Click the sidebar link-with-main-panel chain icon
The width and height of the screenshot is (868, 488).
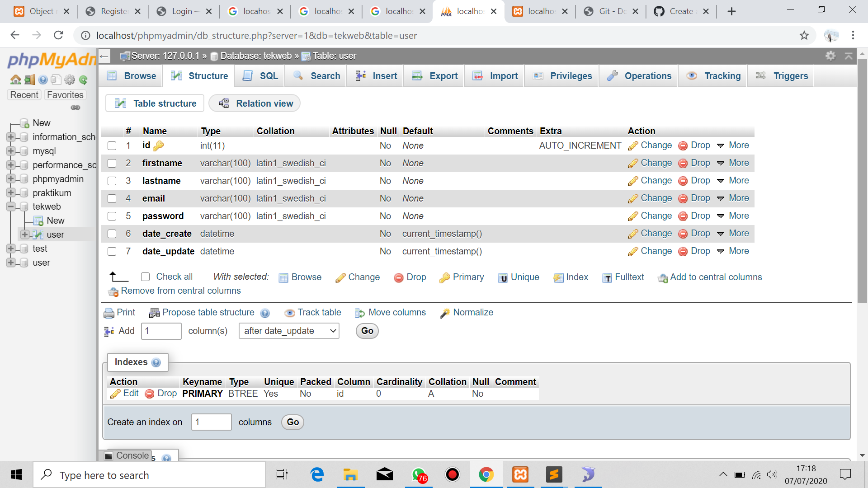[75, 108]
